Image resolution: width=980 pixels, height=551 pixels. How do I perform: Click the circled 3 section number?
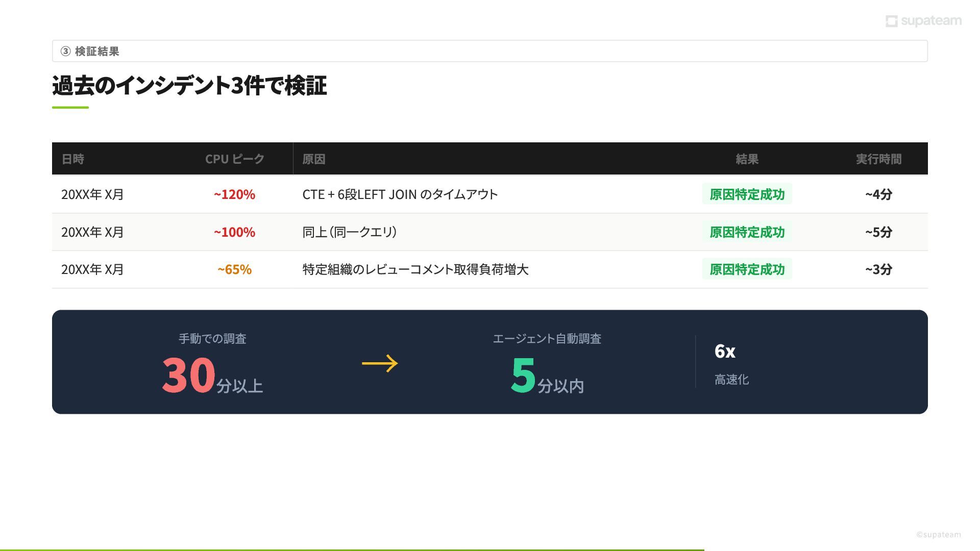pos(65,51)
